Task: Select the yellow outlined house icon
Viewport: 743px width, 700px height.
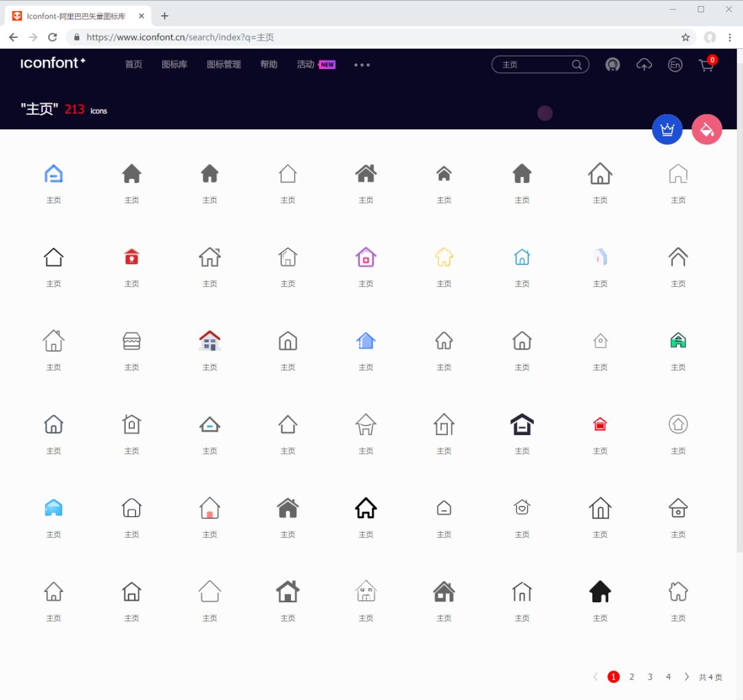Action: point(444,257)
